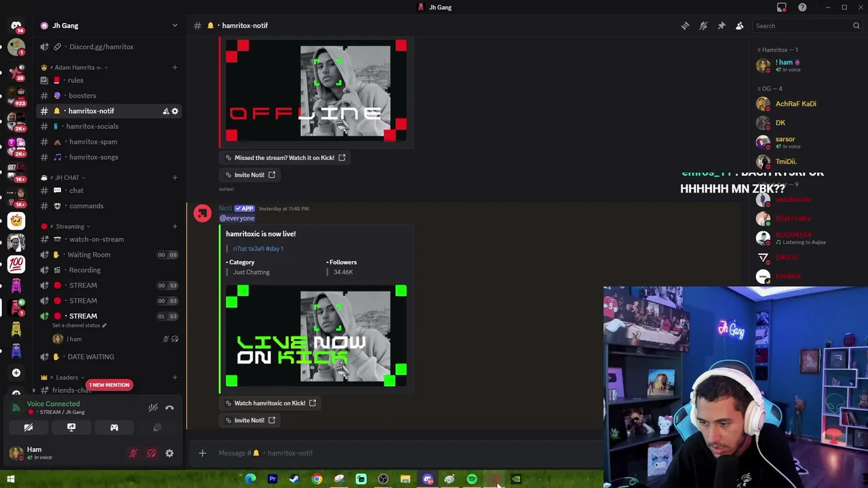
Task: Open Direct Messages Discord logo button
Action: pyautogui.click(x=16, y=26)
